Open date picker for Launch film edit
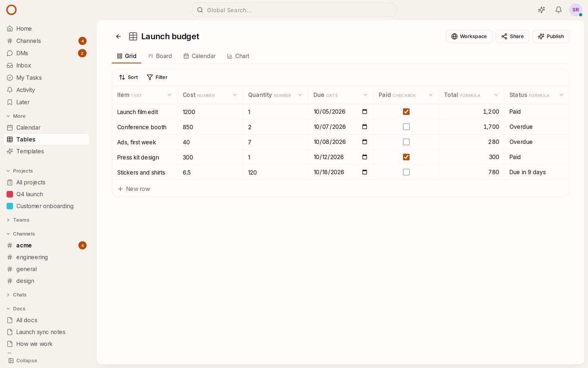This screenshot has height=368, width=588. coord(365,112)
